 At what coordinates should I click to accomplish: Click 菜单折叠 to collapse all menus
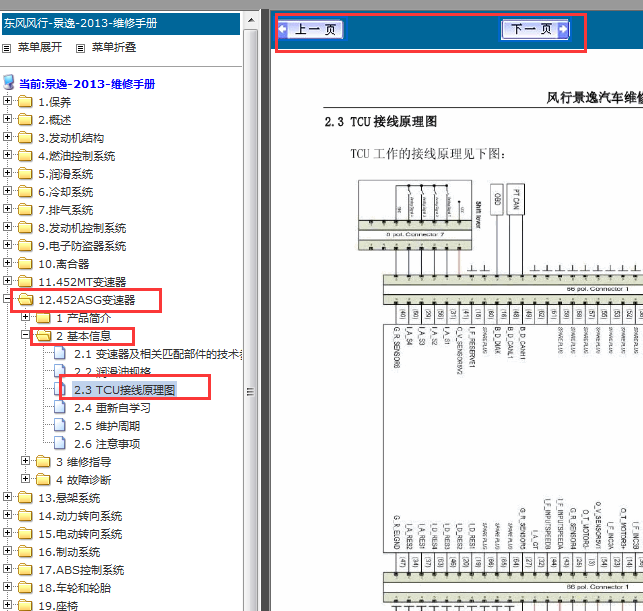(x=114, y=47)
